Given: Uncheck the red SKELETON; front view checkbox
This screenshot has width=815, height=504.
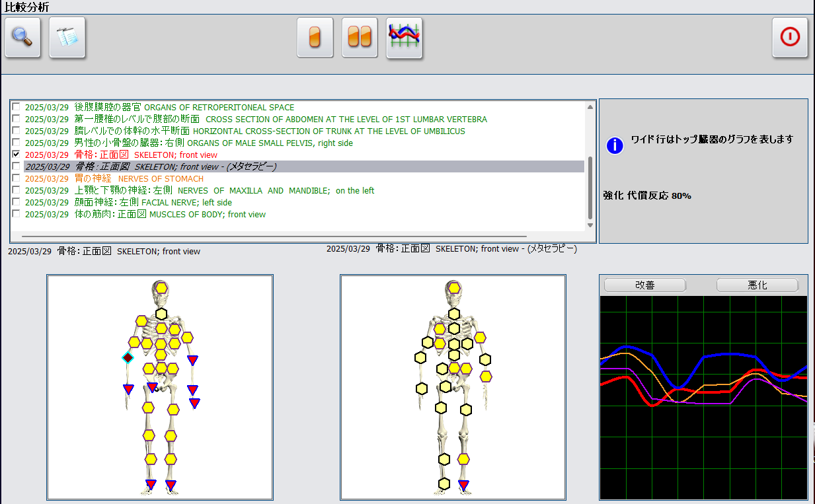Looking at the screenshot, I should pos(16,155).
